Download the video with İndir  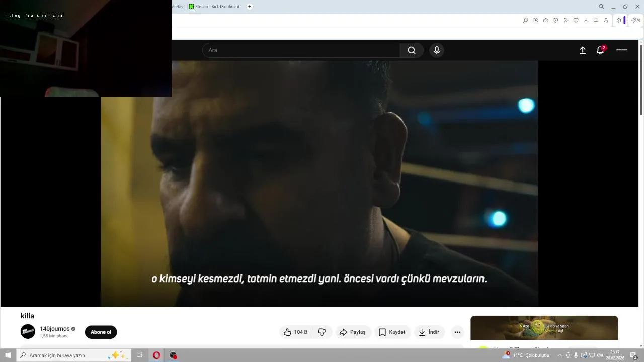point(429,332)
